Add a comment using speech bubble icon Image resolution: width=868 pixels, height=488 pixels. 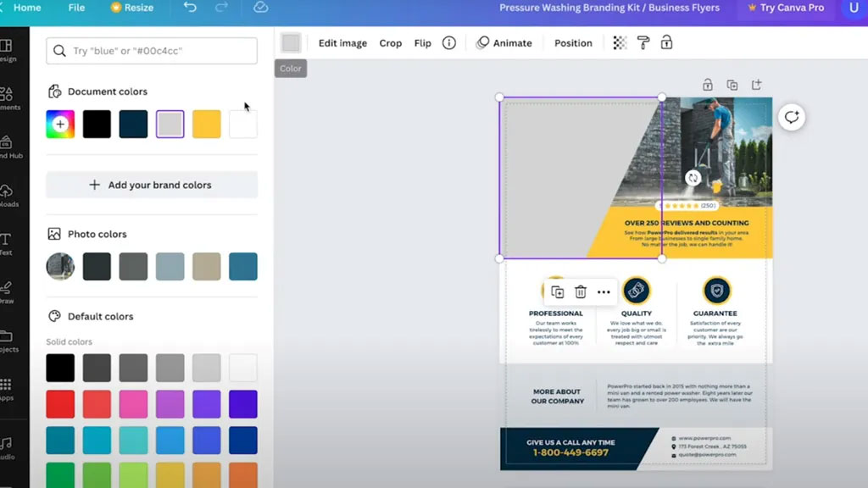click(x=792, y=118)
